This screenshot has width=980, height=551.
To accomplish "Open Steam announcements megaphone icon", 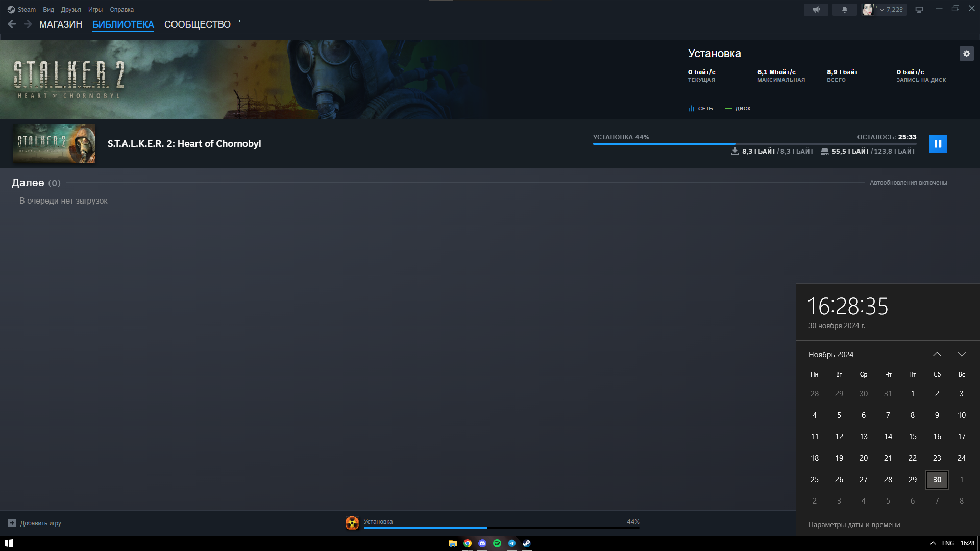I will point(816,10).
